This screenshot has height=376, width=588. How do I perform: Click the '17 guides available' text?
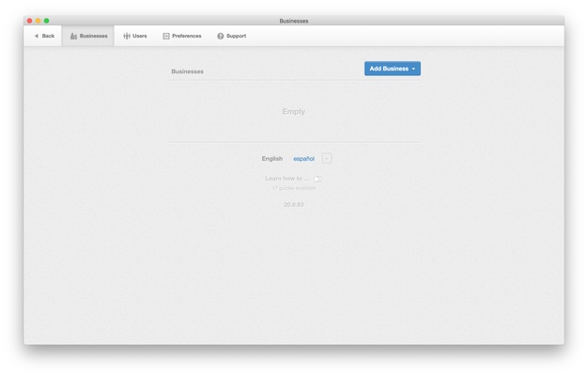[294, 188]
